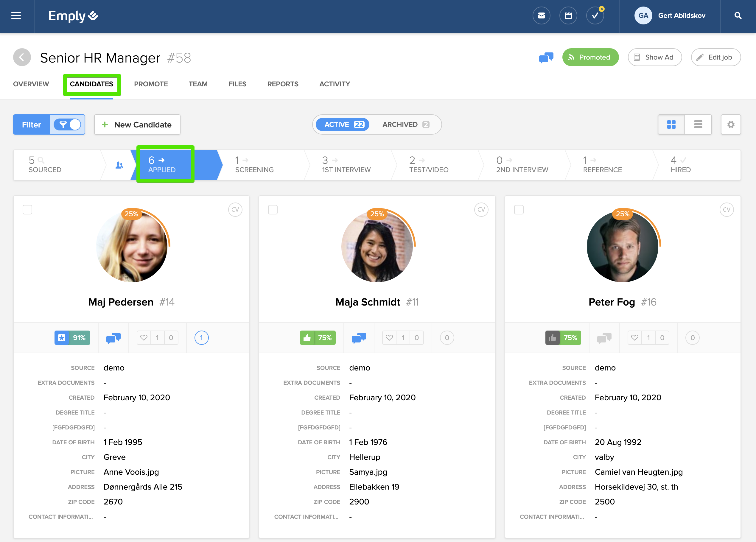The width and height of the screenshot is (756, 542).
Task: Expand the Screening pipeline stage
Action: click(254, 165)
